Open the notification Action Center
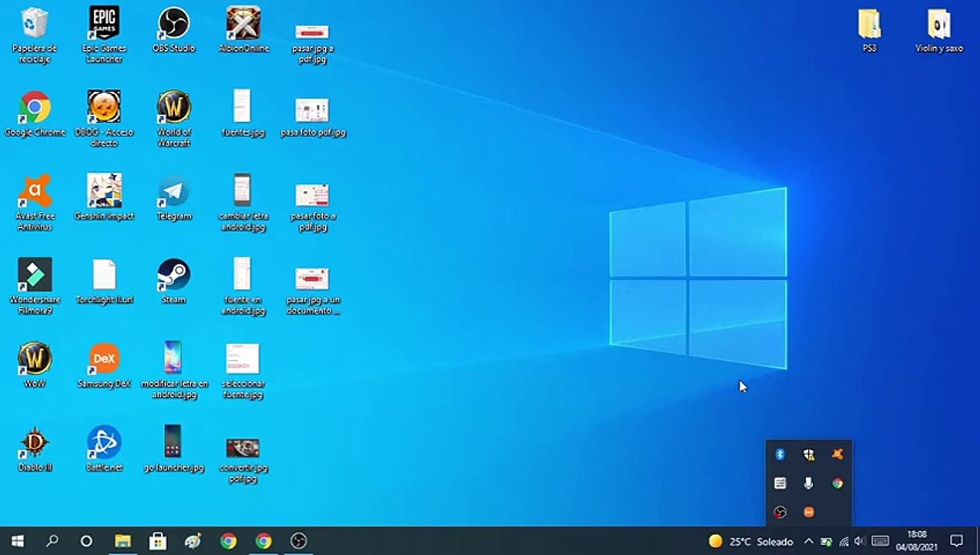Image resolution: width=980 pixels, height=555 pixels. [x=957, y=541]
